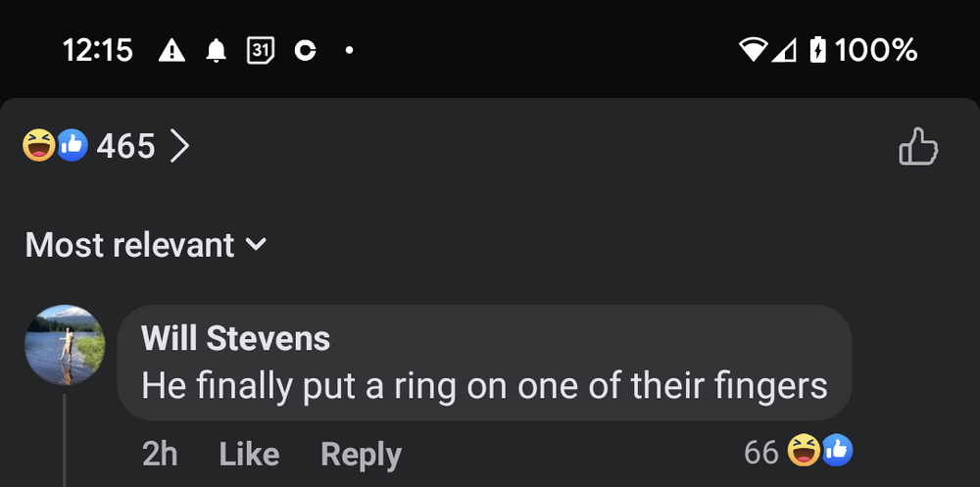Screen dimensions: 980x487
Task: Tap the blue like reaction icon beside 465
Action: (x=73, y=147)
